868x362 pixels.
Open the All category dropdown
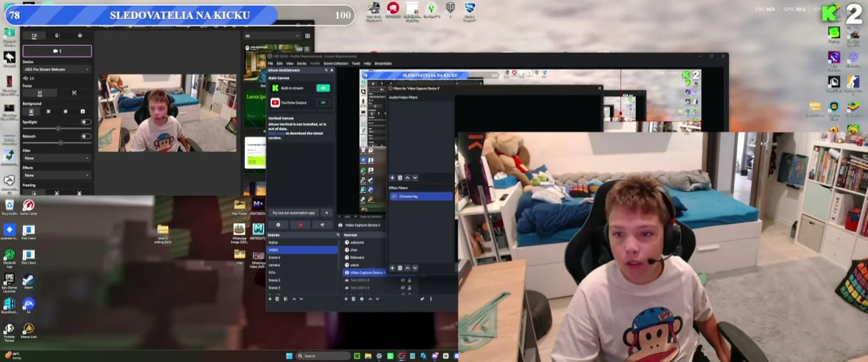pos(272,36)
